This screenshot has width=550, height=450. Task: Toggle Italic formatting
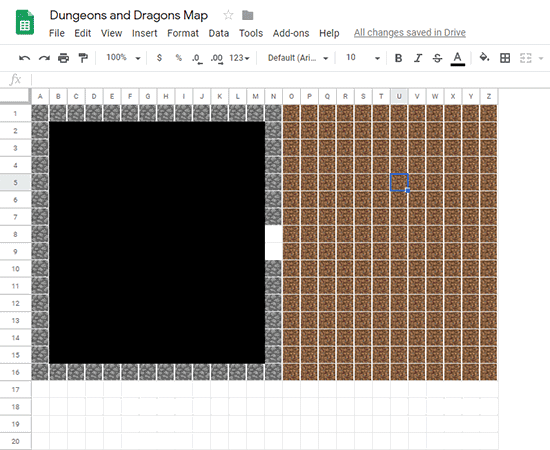417,58
